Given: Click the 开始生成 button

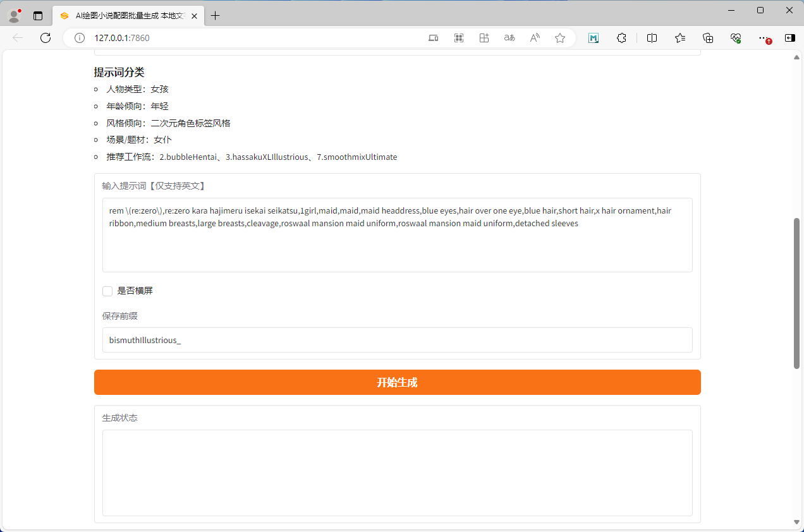Looking at the screenshot, I should tap(397, 382).
